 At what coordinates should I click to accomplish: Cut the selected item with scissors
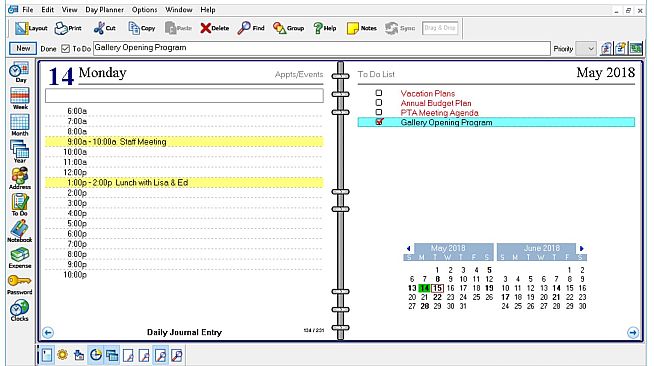[105, 28]
